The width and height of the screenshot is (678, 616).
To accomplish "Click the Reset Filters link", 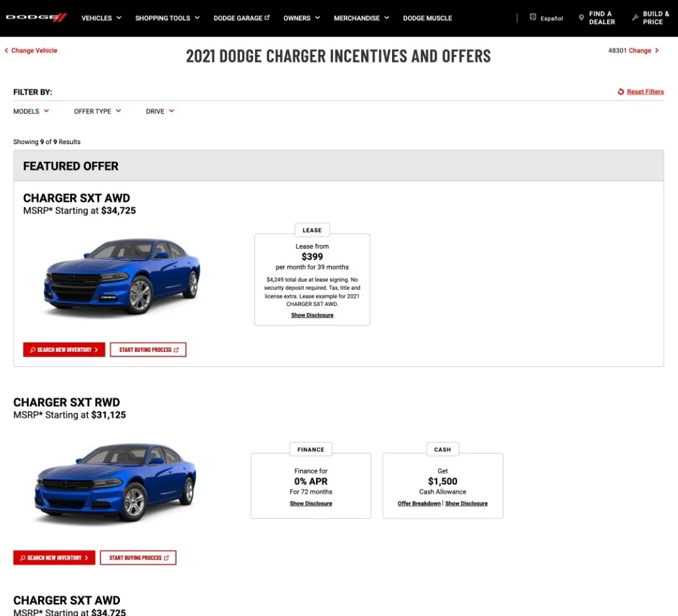I will (645, 92).
